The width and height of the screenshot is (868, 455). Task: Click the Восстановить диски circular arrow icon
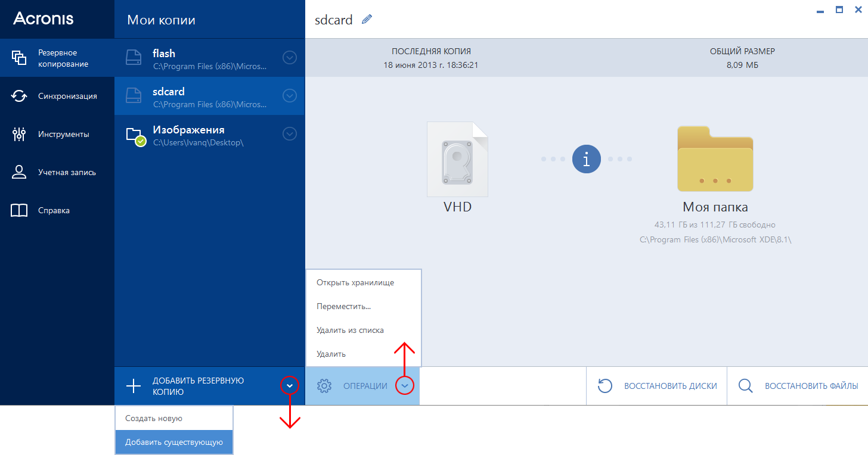(605, 386)
